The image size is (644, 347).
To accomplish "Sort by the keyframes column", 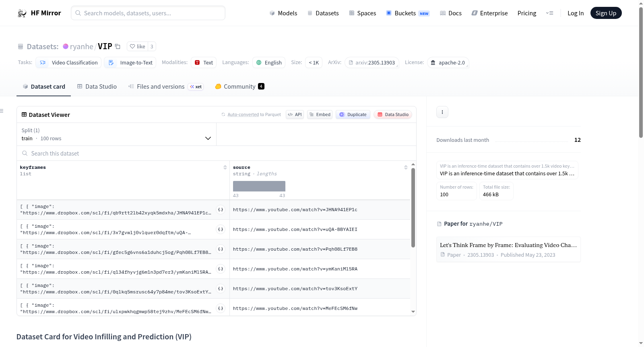I will pyautogui.click(x=225, y=167).
